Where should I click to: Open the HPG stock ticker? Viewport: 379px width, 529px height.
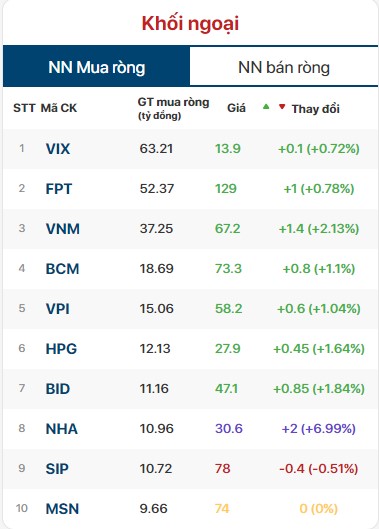point(61,349)
